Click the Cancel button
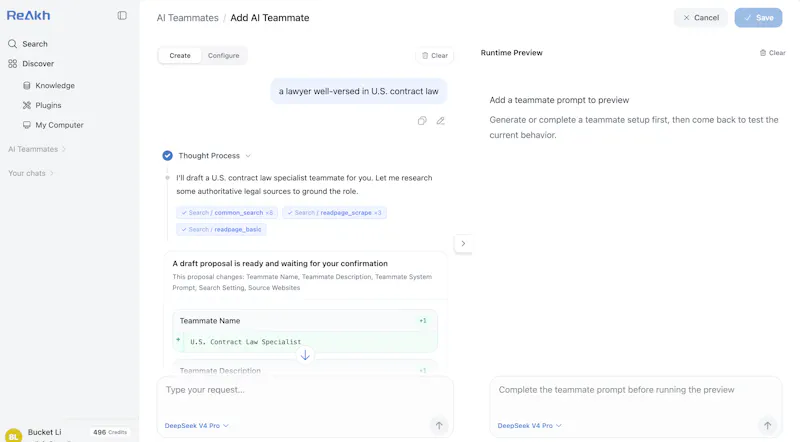The height and width of the screenshot is (442, 800). pos(701,17)
